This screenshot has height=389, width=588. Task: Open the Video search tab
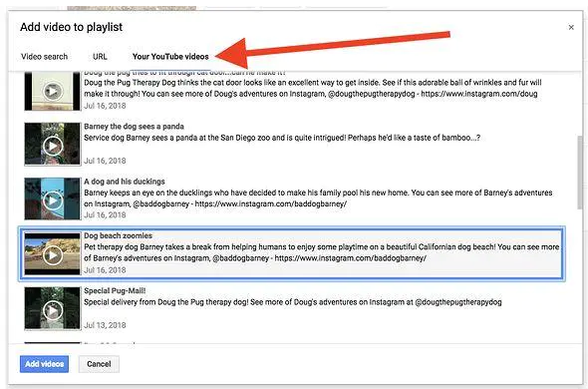click(x=44, y=57)
